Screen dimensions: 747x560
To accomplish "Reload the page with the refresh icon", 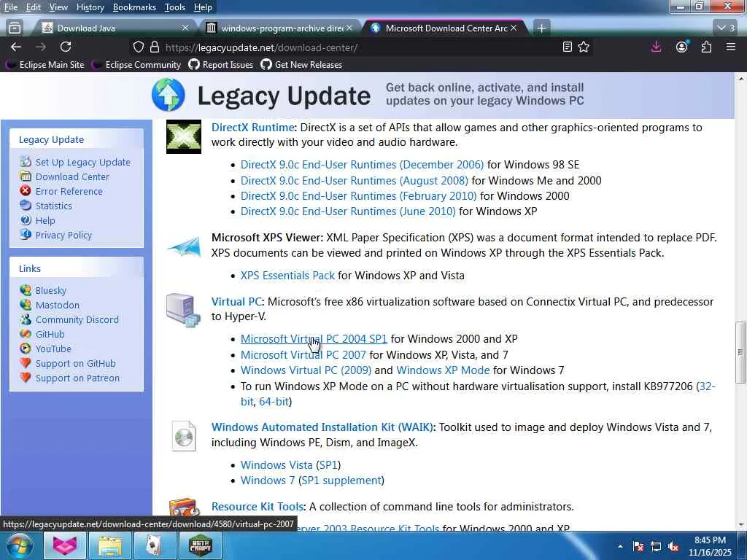I will pyautogui.click(x=66, y=47).
